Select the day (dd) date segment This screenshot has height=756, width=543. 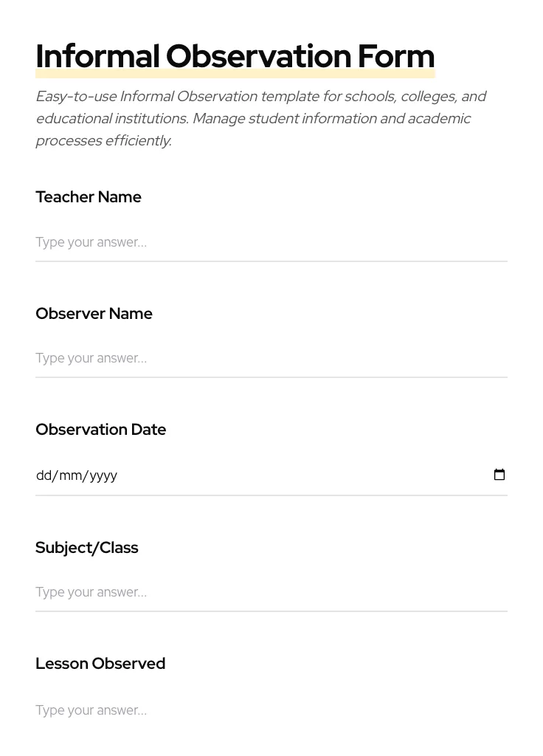point(44,475)
